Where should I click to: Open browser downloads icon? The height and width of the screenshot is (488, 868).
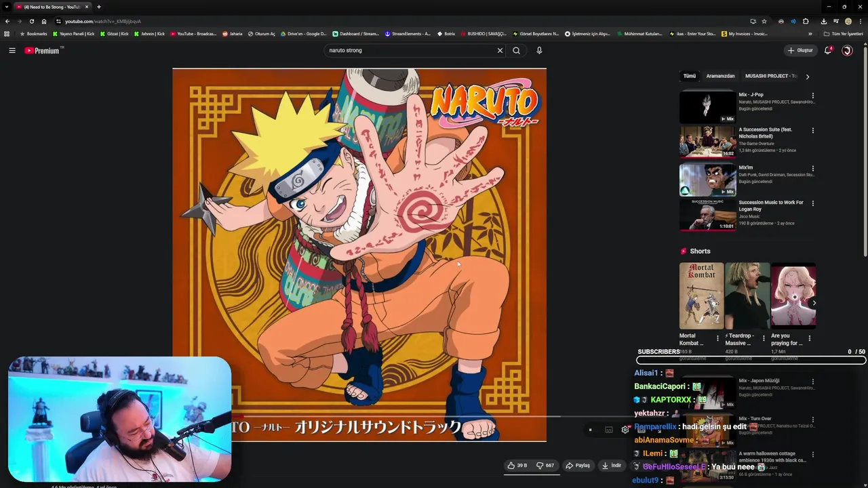point(824,21)
